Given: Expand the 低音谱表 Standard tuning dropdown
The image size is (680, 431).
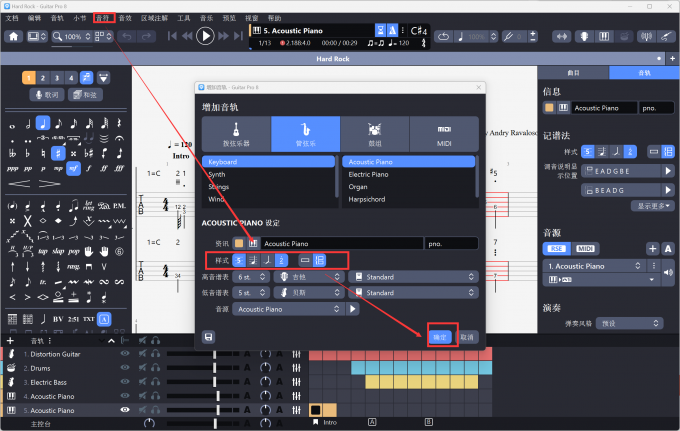Looking at the screenshot, I should click(x=417, y=293).
